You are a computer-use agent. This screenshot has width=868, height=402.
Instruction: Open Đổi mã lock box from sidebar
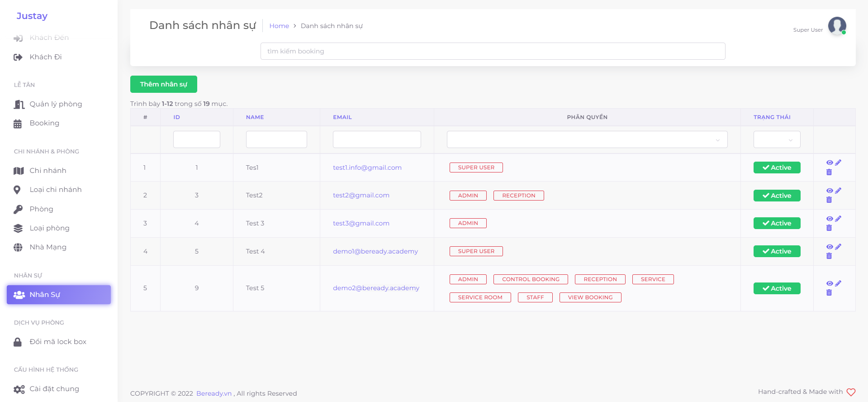coord(57,342)
